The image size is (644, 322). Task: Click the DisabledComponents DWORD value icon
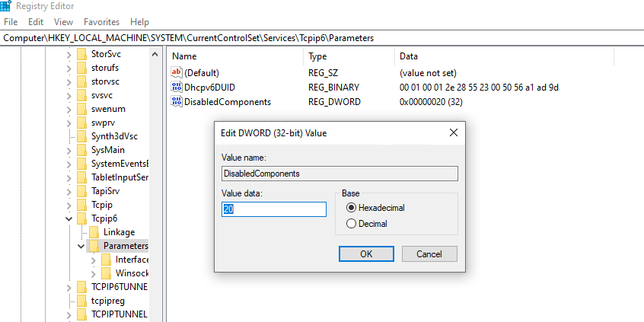(x=176, y=101)
